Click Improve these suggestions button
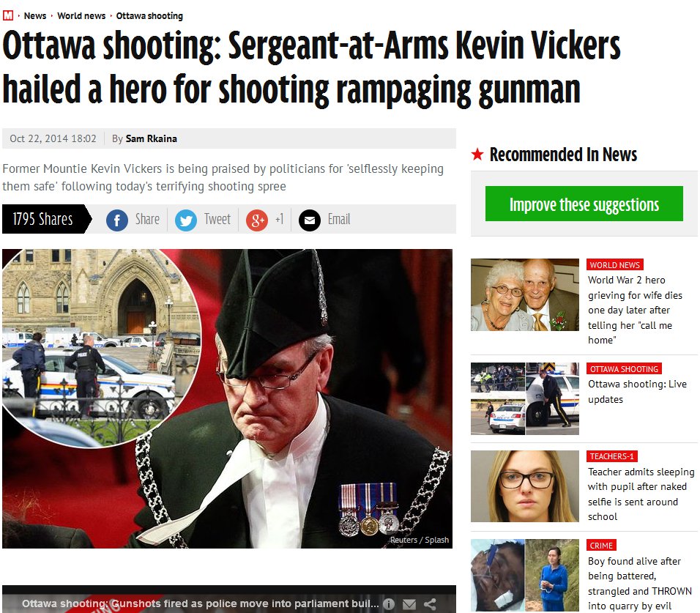 tap(584, 204)
